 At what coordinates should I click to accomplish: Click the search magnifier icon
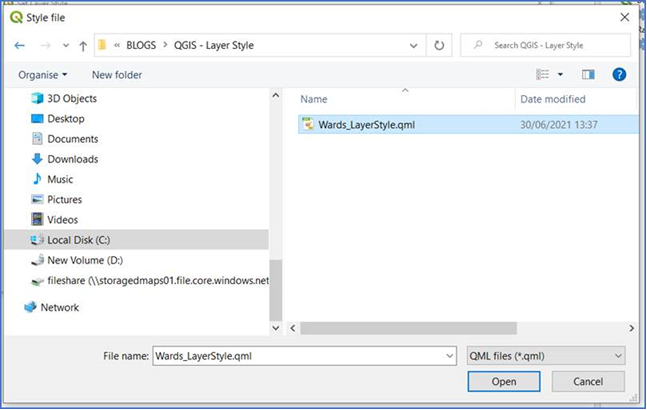pos(478,45)
